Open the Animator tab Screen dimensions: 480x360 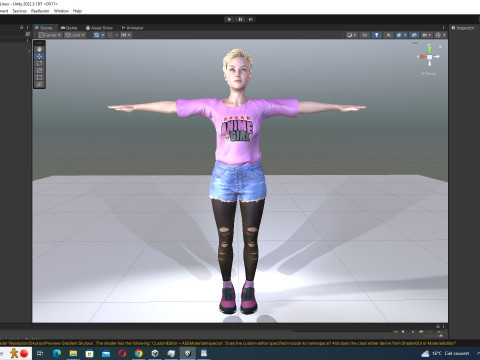132,28
